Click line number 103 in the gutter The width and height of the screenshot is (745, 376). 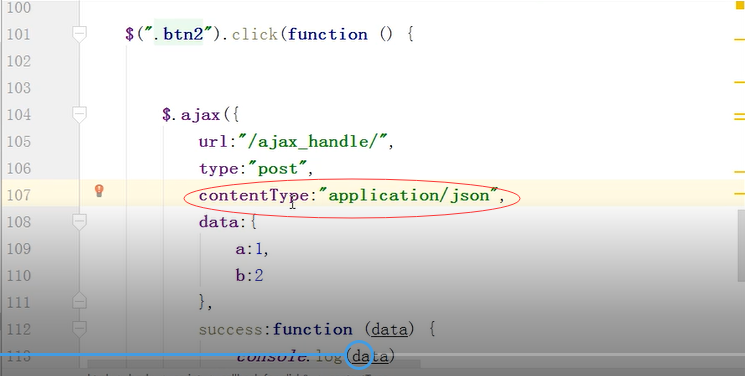19,88
